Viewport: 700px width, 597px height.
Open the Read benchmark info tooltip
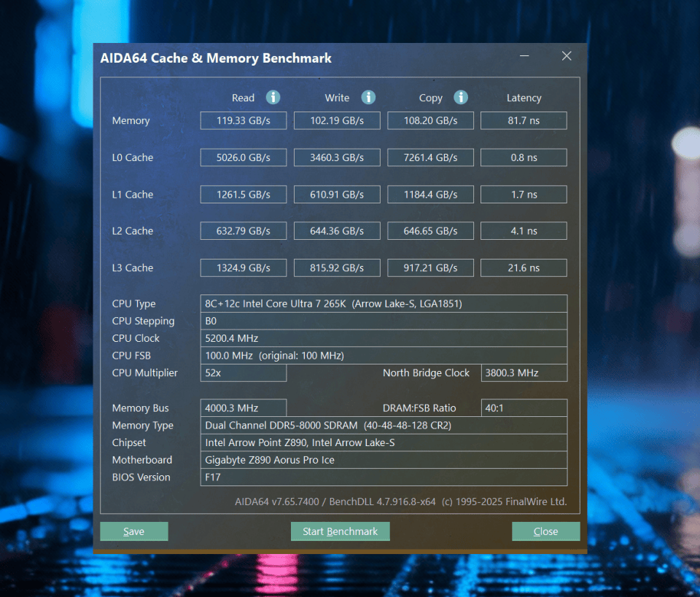point(273,97)
